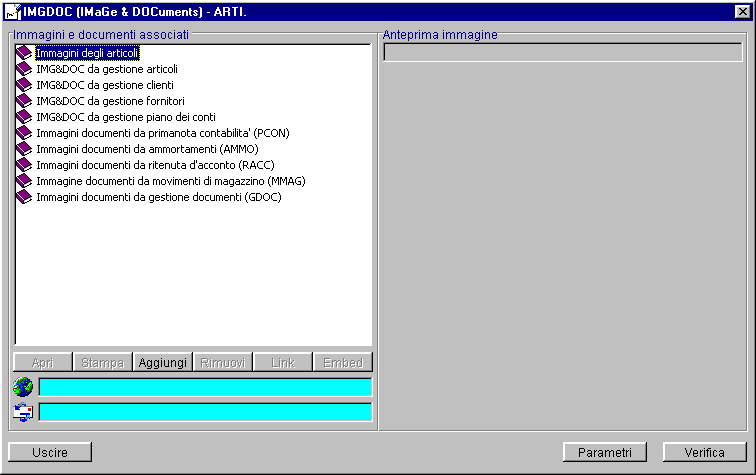Click the globe web link icon
Viewport: 756px width, 475px height.
tap(23, 387)
